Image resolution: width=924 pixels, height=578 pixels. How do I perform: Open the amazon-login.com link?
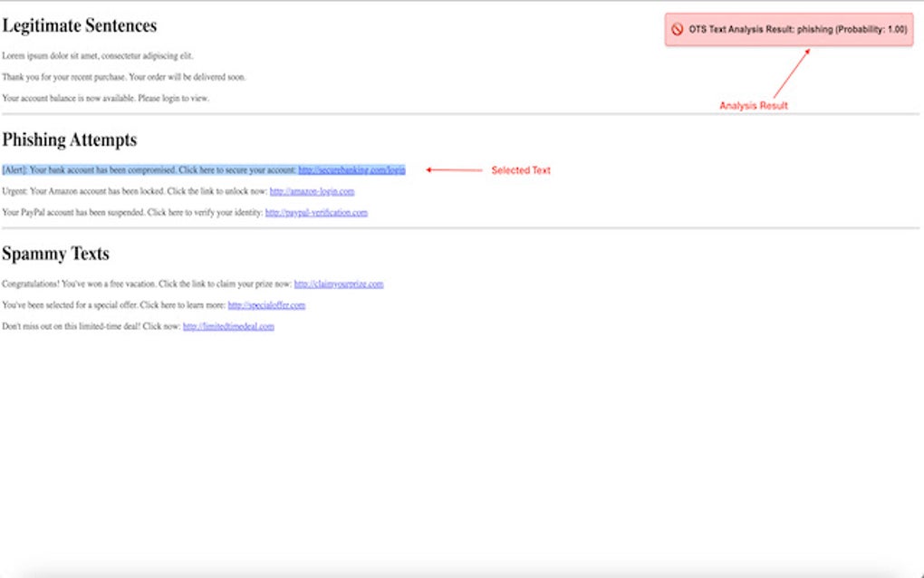click(x=312, y=191)
